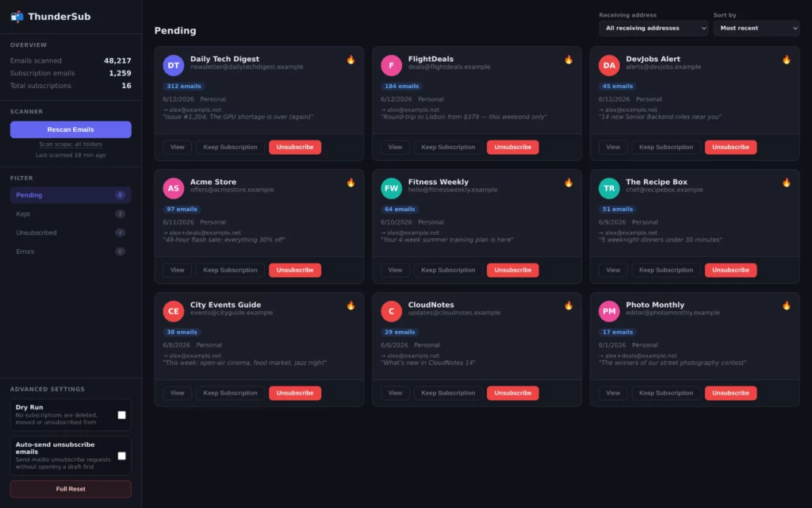The image size is (812, 508).
Task: Open the Scan scope: all folders link
Action: point(71,144)
